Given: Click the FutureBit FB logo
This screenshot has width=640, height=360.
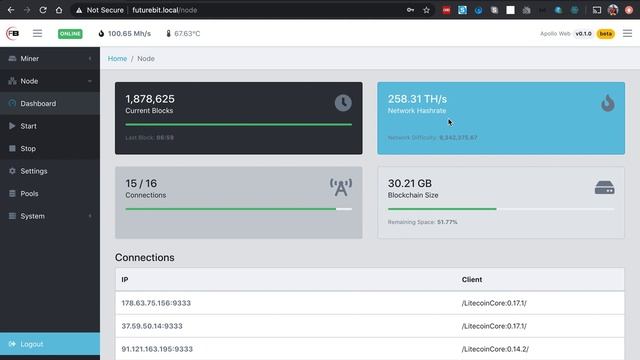Looking at the screenshot, I should [13, 33].
